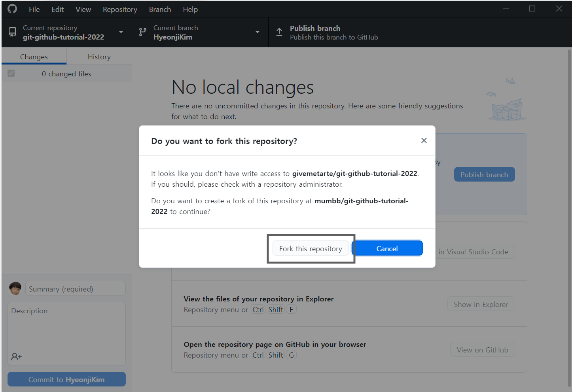
Task: Switch to the History tab
Action: coord(99,57)
